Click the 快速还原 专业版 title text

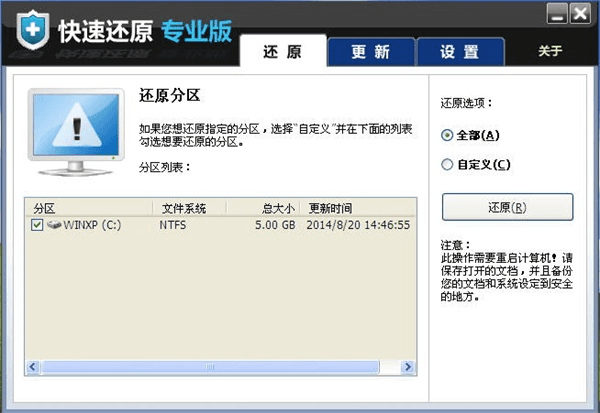(x=145, y=31)
